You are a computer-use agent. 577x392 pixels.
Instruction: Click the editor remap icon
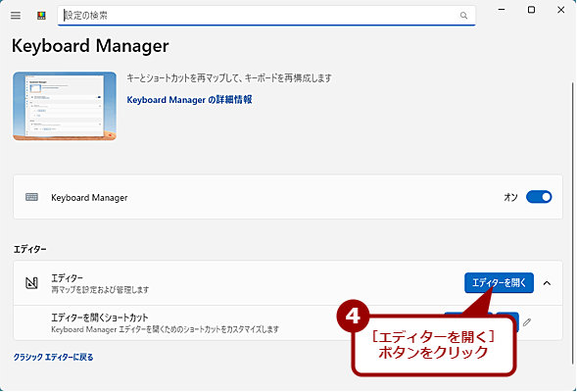click(x=31, y=282)
